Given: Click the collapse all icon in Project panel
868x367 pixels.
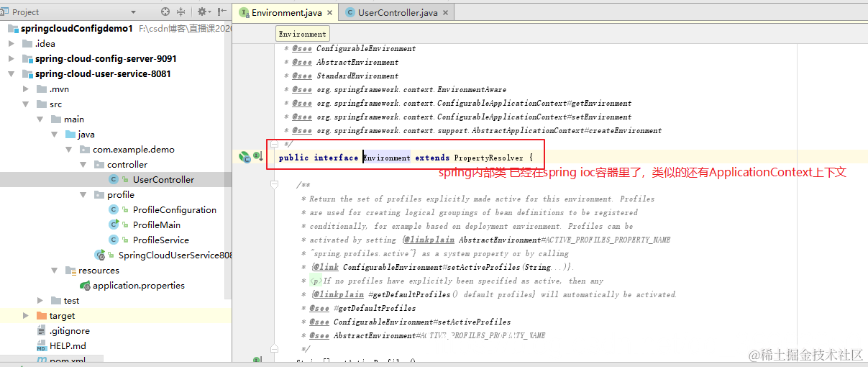Looking at the screenshot, I should (x=181, y=12).
